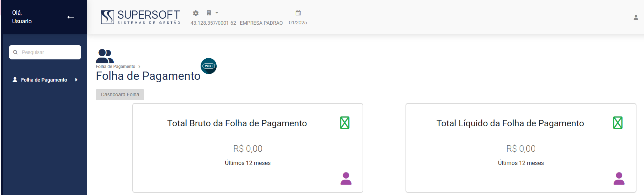Viewport: 644px width, 195px height.
Task: Open settings via the gear icon
Action: click(x=196, y=13)
